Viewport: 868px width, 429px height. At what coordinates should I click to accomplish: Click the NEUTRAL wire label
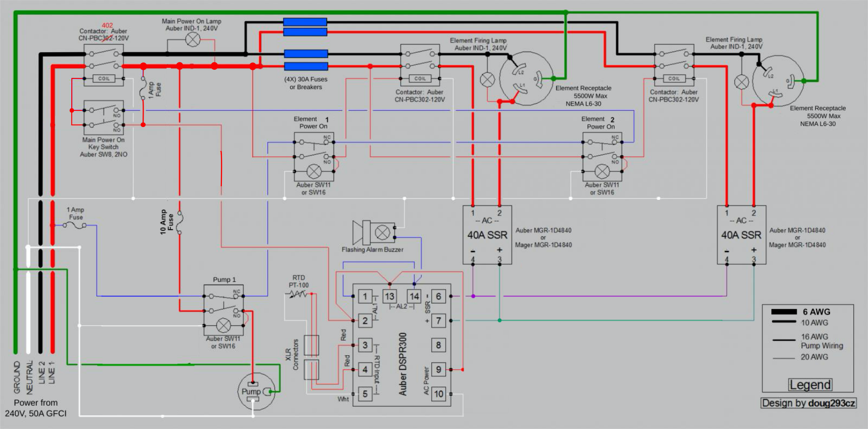(29, 377)
